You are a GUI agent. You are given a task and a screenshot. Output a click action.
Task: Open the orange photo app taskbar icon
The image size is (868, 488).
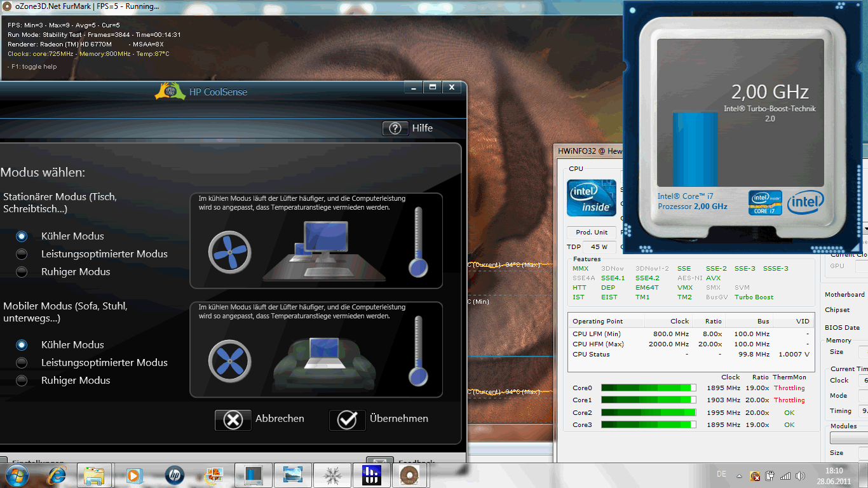tap(213, 475)
